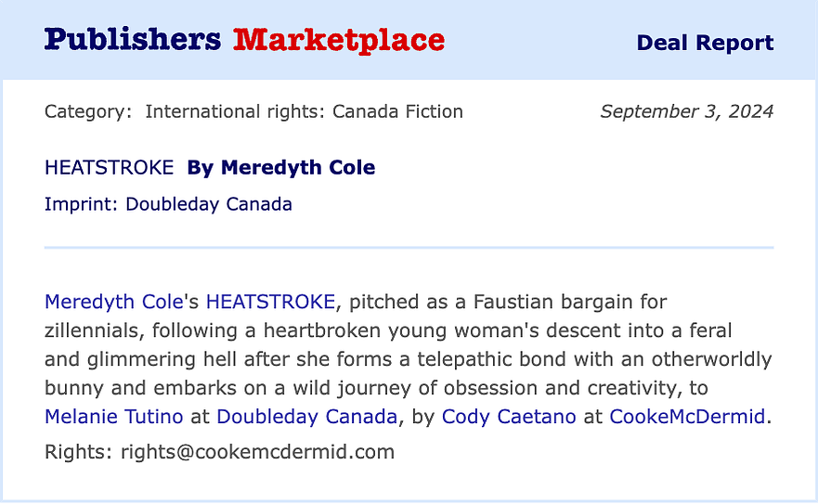Image resolution: width=818 pixels, height=504 pixels.
Task: Open the Deal Report header title
Action: point(705,43)
